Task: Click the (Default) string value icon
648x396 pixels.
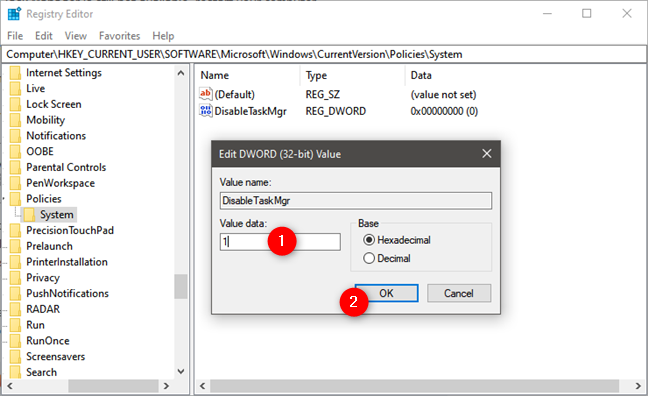Action: pyautogui.click(x=205, y=94)
